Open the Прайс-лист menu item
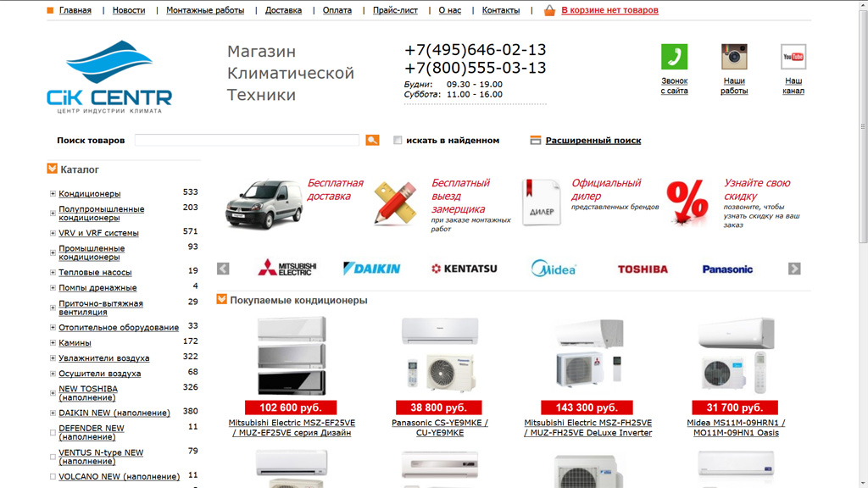The width and height of the screenshot is (868, 488). [x=395, y=10]
